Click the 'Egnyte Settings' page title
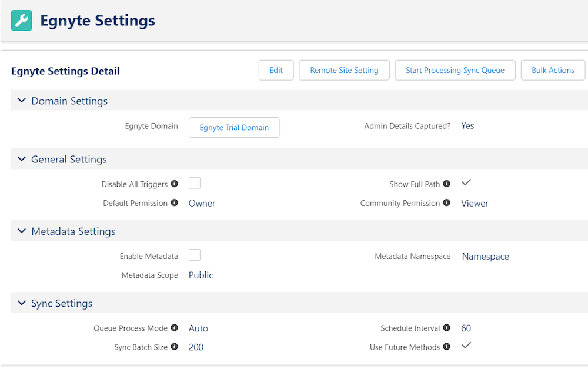Image resolution: width=588 pixels, height=372 pixels. coord(98,21)
